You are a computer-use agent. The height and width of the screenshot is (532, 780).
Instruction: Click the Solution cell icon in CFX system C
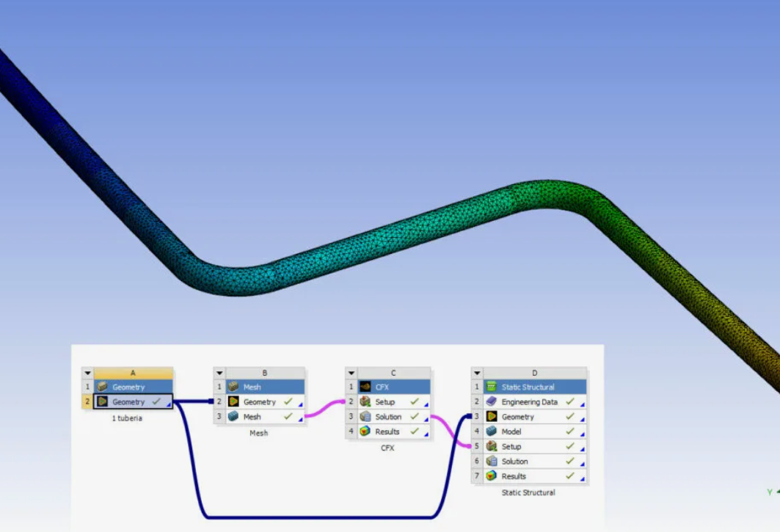click(x=365, y=417)
